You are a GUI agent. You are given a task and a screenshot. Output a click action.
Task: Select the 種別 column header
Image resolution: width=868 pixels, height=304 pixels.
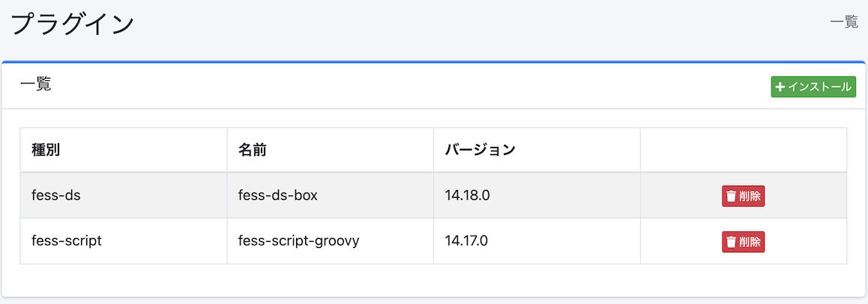click(124, 150)
